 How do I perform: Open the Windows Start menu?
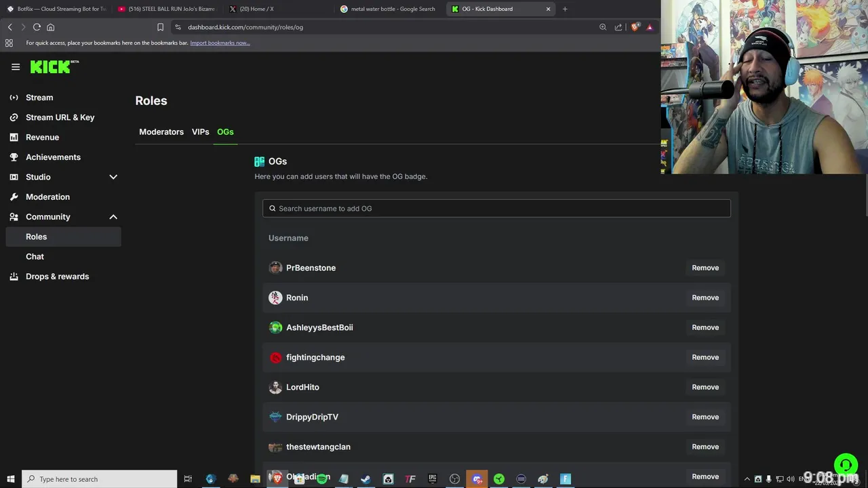coord(10,479)
